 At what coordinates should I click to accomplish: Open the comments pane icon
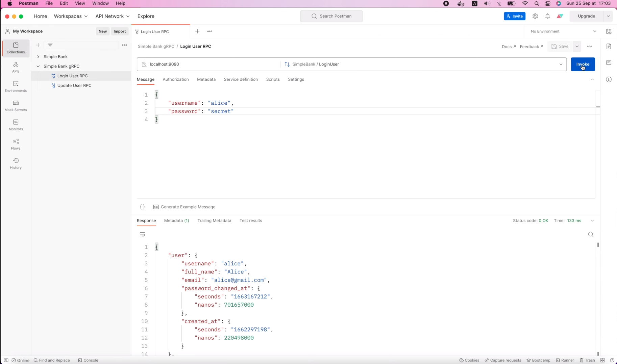pos(609,63)
